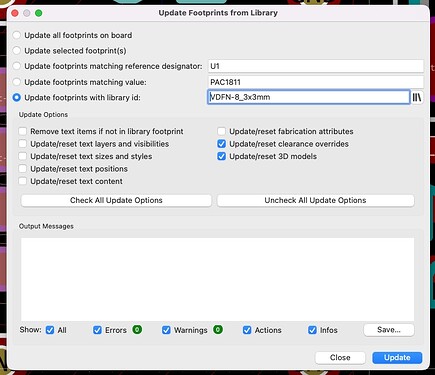This screenshot has height=375, width=435.
Task: Choose update by matching reference designator
Action: [16, 66]
